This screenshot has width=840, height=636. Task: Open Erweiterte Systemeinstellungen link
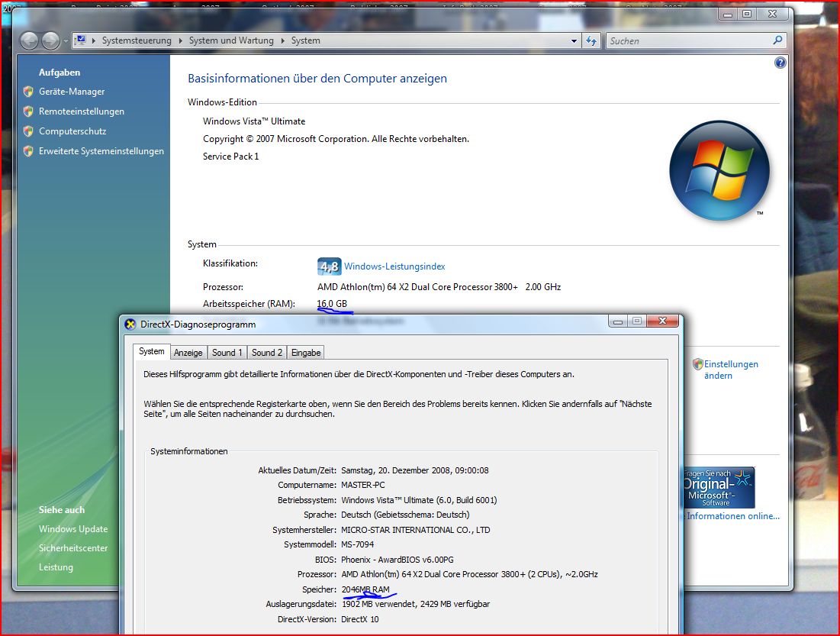[101, 151]
